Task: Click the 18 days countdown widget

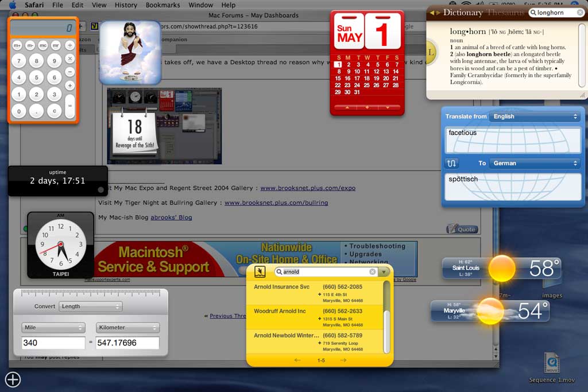Action: [135, 133]
